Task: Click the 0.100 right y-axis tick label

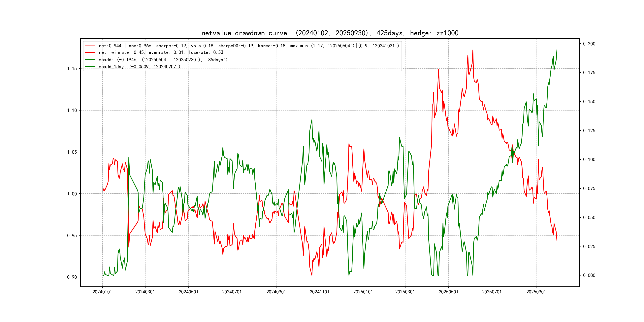Action: click(589, 159)
